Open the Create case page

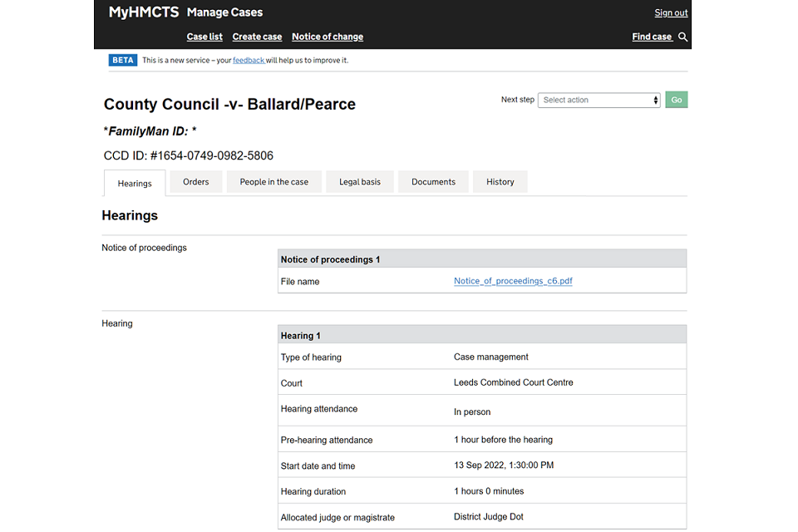(257, 37)
